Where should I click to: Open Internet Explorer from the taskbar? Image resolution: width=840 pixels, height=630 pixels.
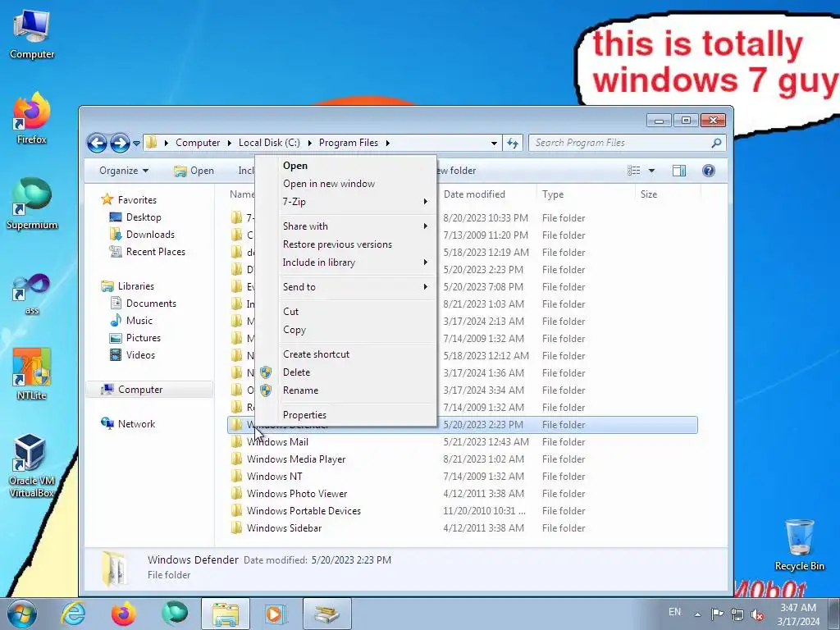tap(73, 614)
